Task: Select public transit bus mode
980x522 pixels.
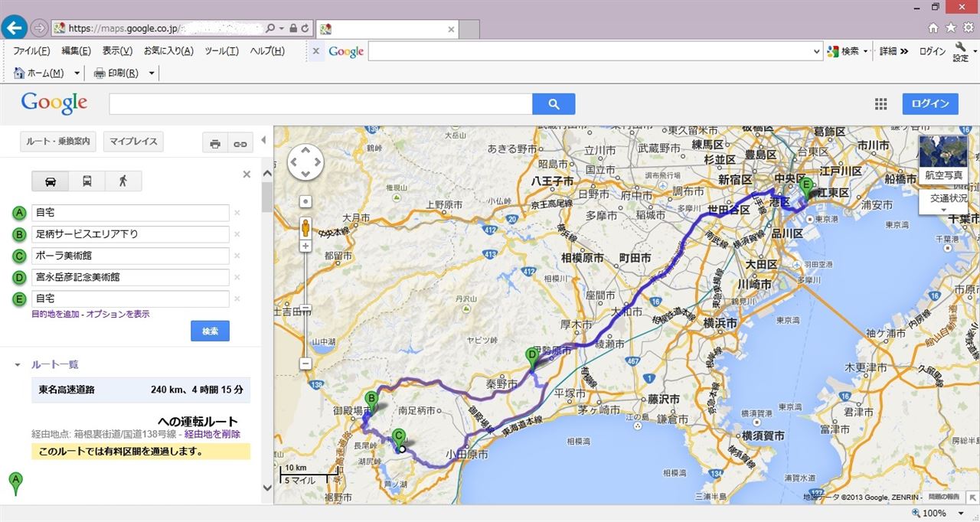Action: click(87, 181)
